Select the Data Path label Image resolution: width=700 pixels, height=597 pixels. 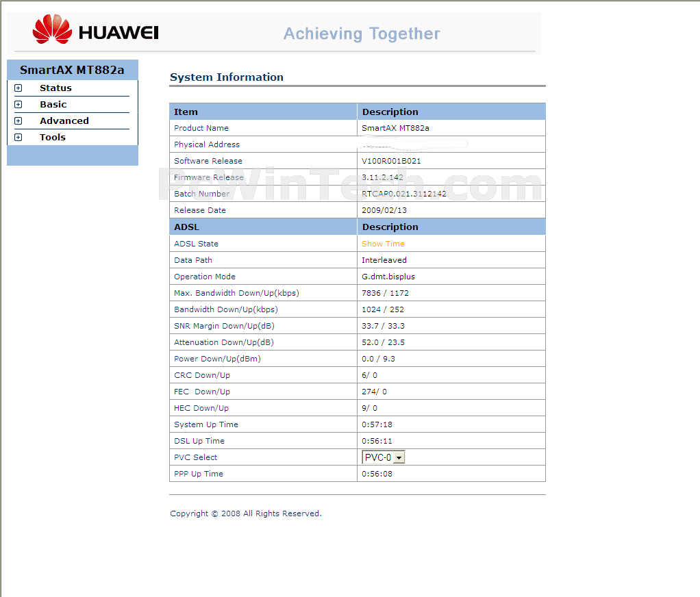coord(193,260)
